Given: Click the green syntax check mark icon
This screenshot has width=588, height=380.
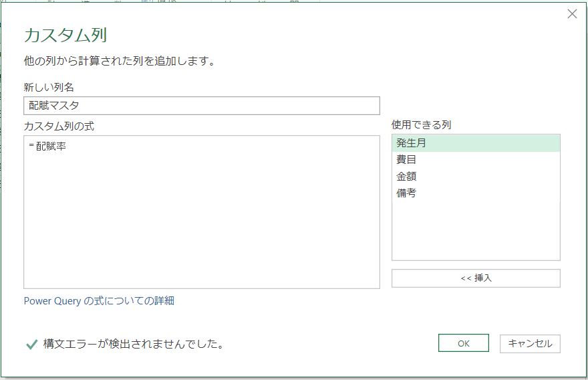Looking at the screenshot, I should pos(31,345).
